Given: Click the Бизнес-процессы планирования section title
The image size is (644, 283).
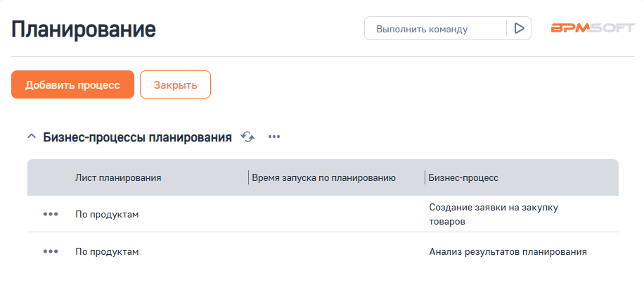Looking at the screenshot, I should (x=138, y=137).
